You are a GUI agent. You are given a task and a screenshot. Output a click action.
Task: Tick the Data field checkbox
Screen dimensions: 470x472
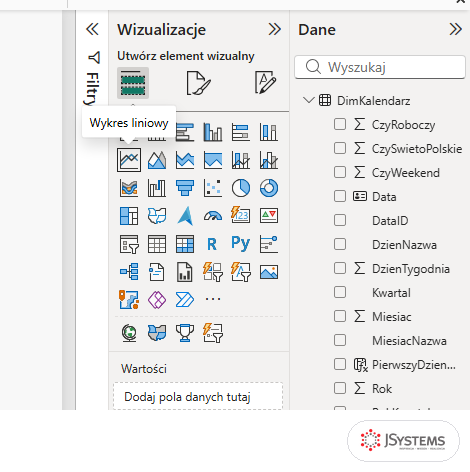pos(340,196)
